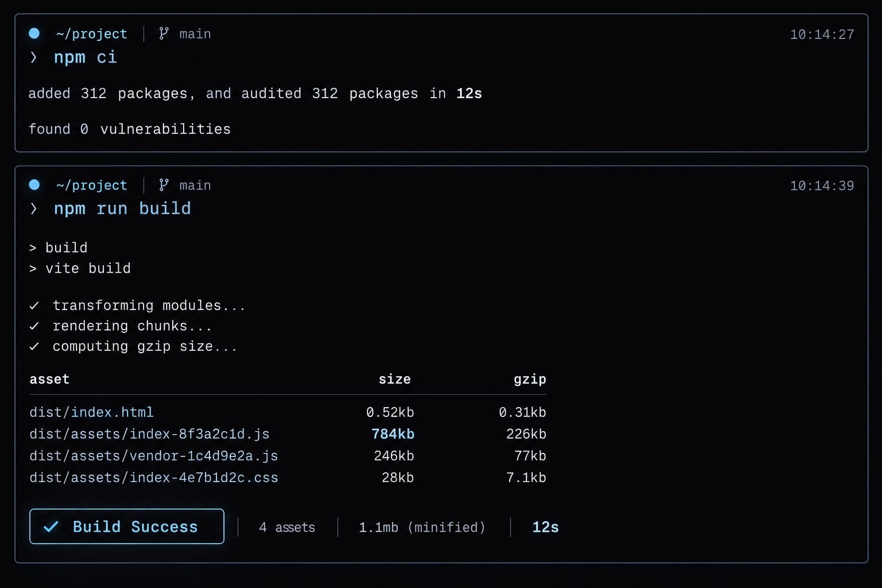Click the checkmark next to rendering chunks
Viewport: 882px width, 588px height.
click(34, 326)
